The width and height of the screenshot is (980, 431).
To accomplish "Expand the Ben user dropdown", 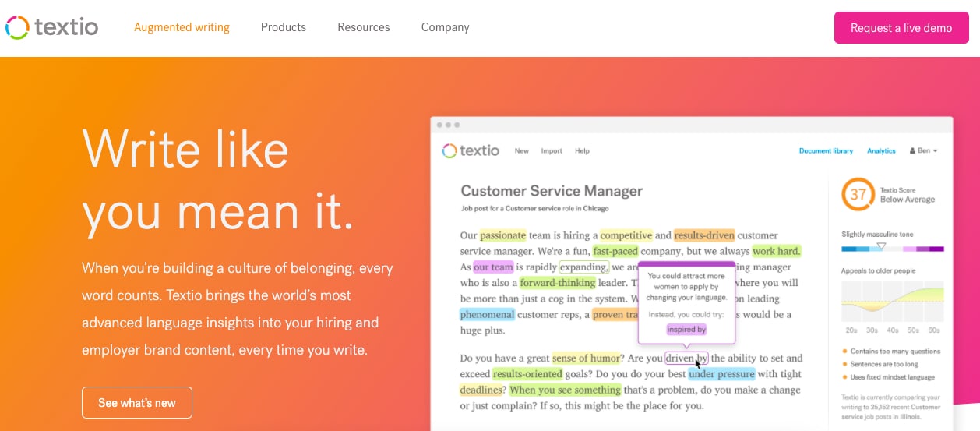I will [x=924, y=151].
